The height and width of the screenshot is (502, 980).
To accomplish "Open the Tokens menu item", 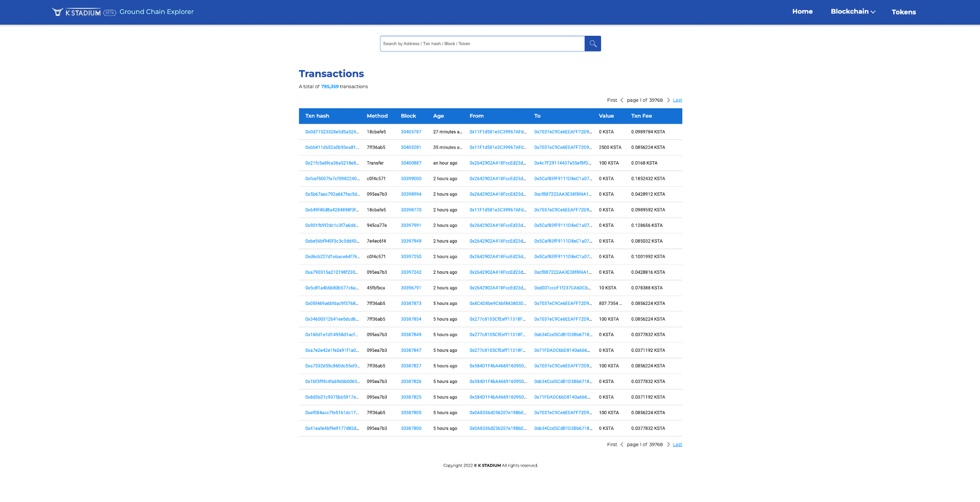I will [903, 12].
